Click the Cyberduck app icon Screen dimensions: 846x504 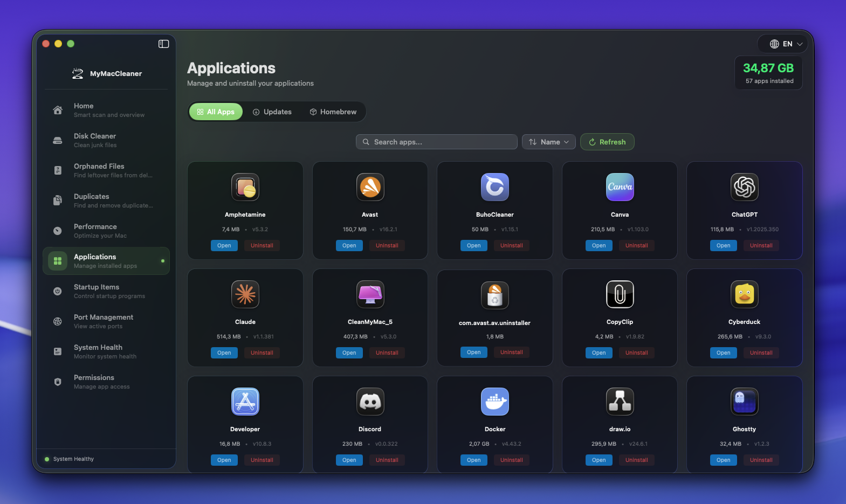pyautogui.click(x=745, y=294)
